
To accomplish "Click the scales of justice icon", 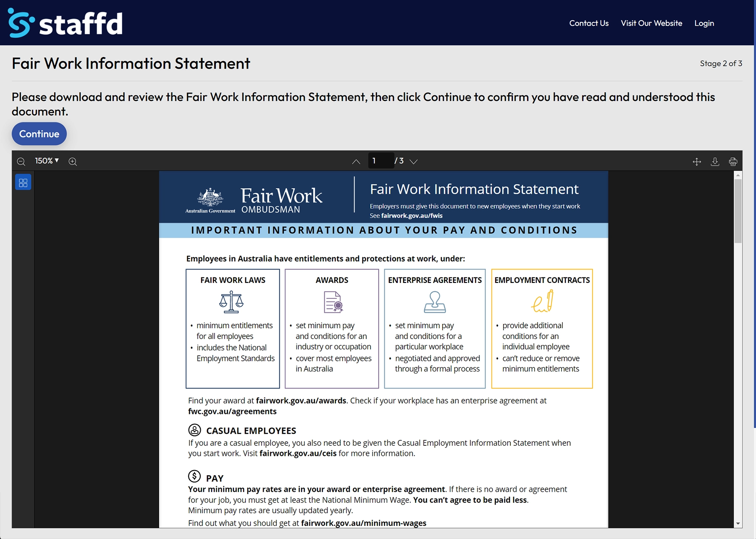I will tap(231, 302).
